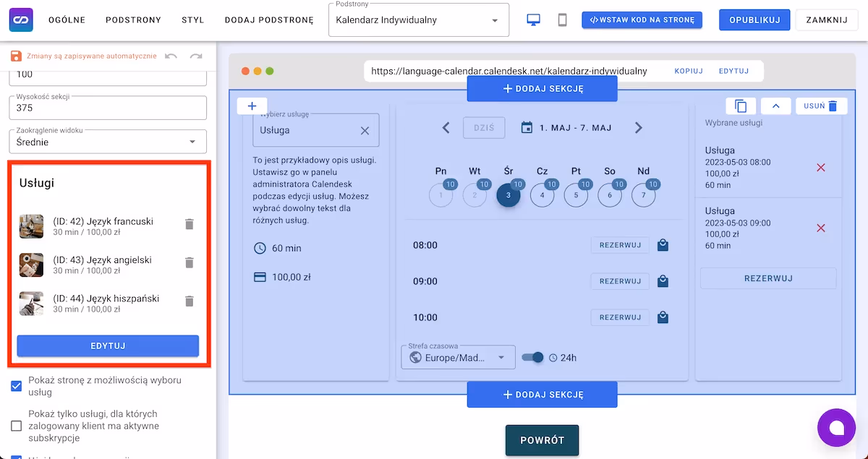Duplicate the section with copy icon
The height and width of the screenshot is (459, 868).
tap(741, 106)
